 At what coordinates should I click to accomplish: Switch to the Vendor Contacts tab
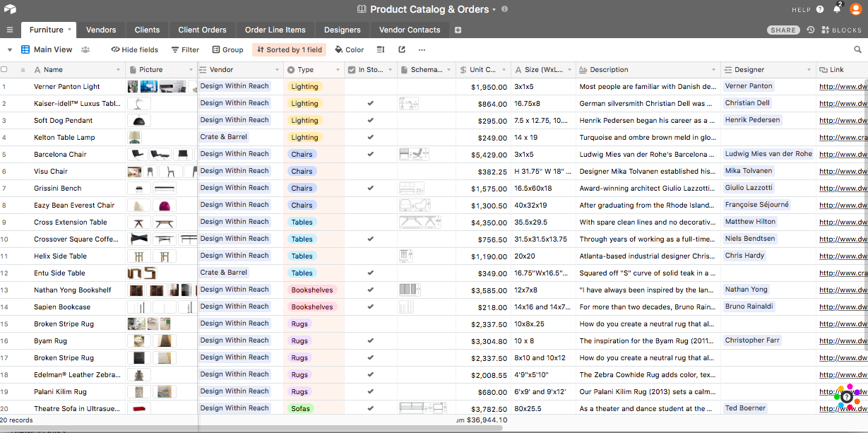click(410, 30)
